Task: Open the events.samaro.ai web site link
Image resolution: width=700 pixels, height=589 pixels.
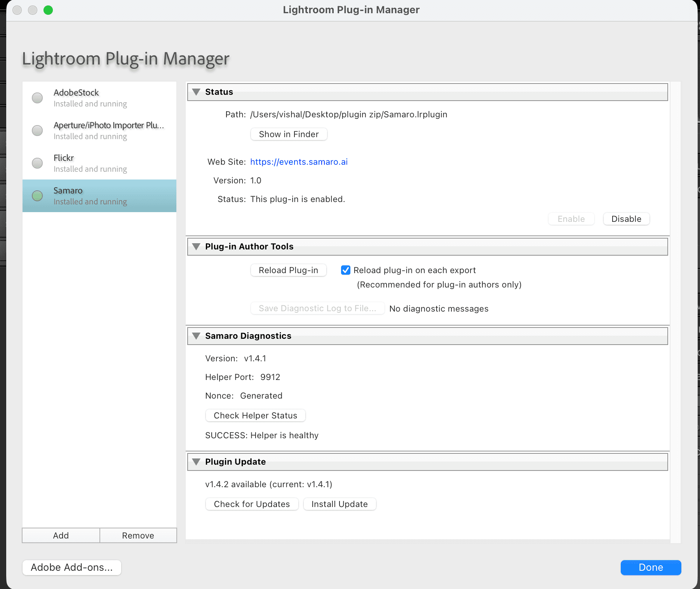Action: click(x=299, y=162)
